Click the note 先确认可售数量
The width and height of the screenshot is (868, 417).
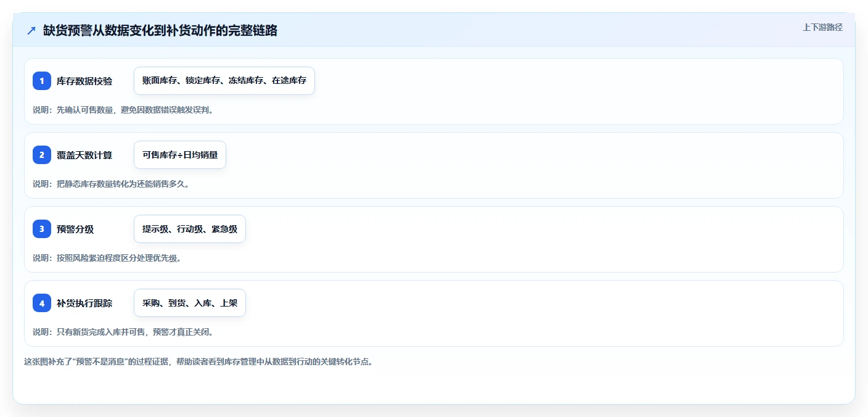click(x=123, y=110)
